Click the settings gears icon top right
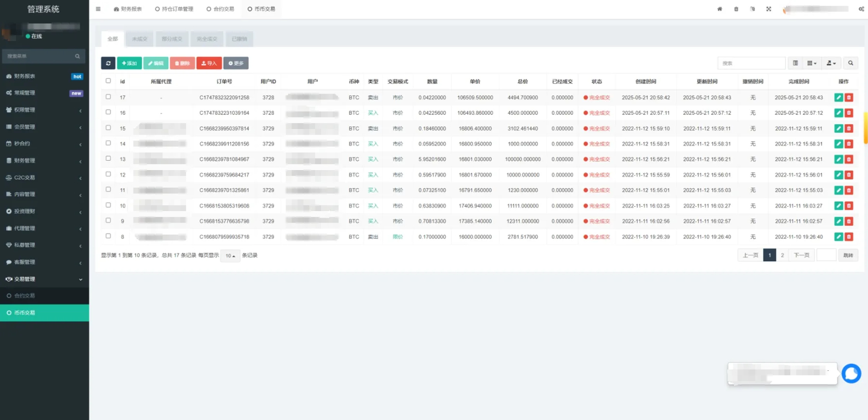The width and height of the screenshot is (868, 420). (861, 9)
